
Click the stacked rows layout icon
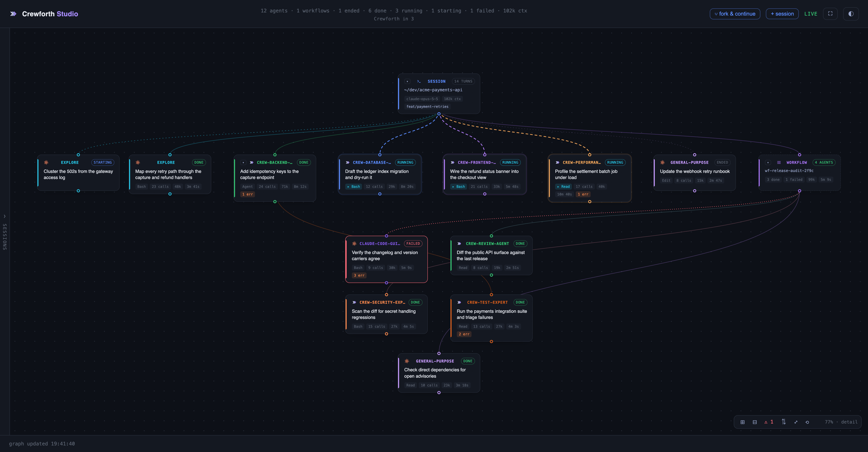755,422
